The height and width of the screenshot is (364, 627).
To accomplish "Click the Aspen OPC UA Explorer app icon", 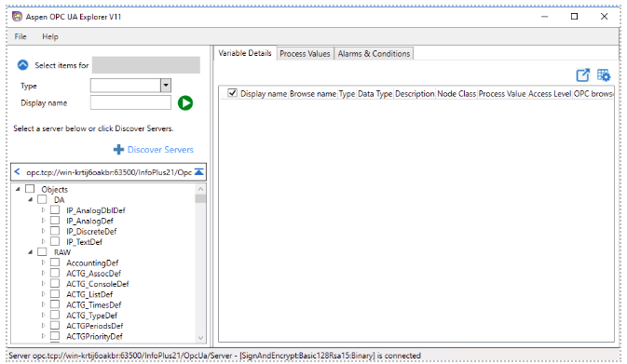I will coord(17,17).
